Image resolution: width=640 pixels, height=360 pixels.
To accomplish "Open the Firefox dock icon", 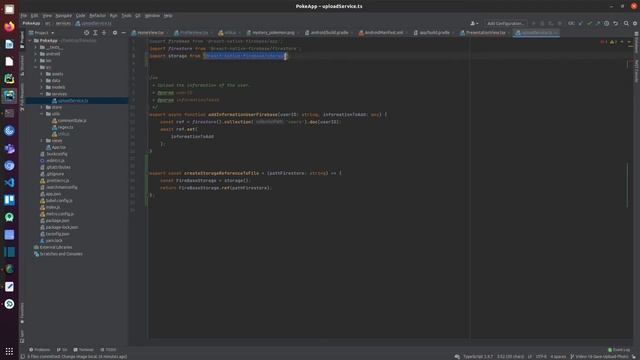I will point(9,27).
